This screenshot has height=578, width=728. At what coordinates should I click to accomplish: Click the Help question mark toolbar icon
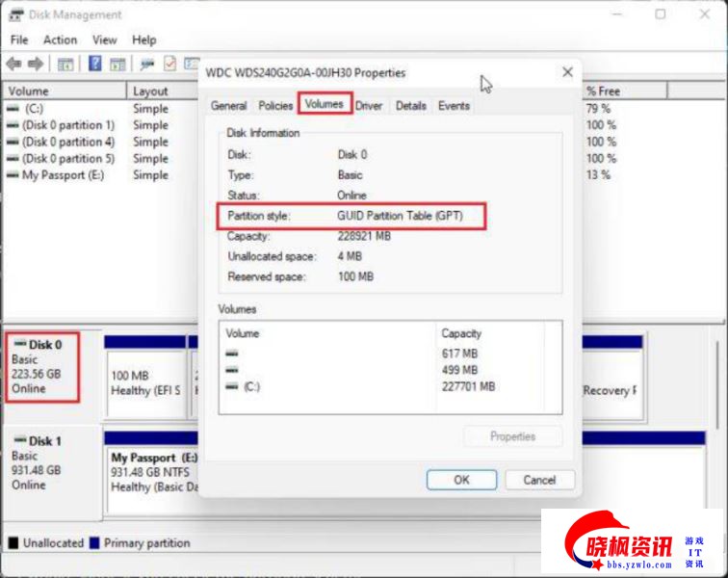coord(96,64)
